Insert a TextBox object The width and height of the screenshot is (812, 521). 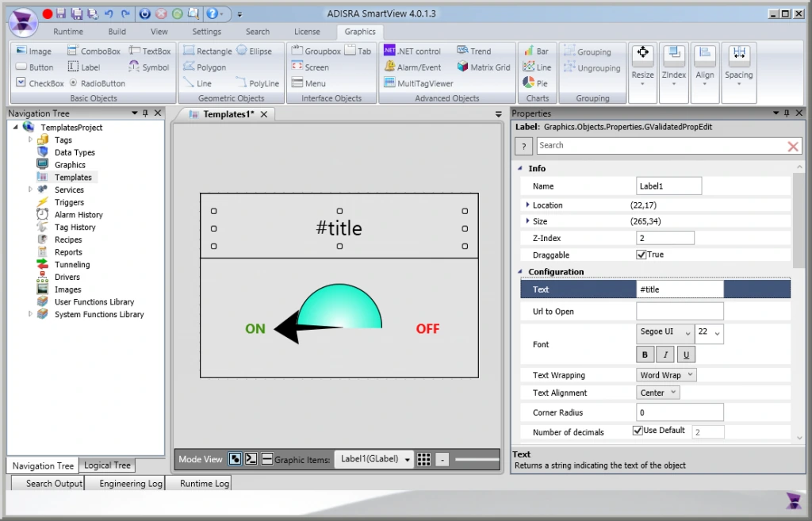click(x=150, y=51)
